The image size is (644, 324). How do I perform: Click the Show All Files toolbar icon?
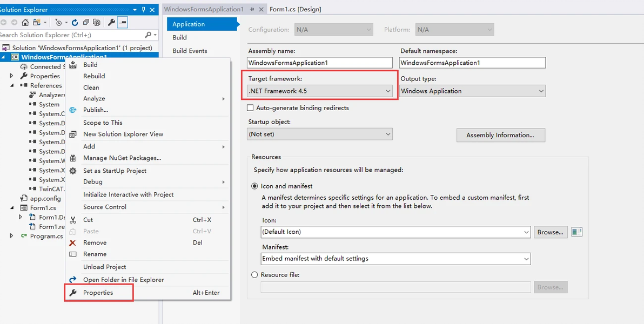(97, 22)
